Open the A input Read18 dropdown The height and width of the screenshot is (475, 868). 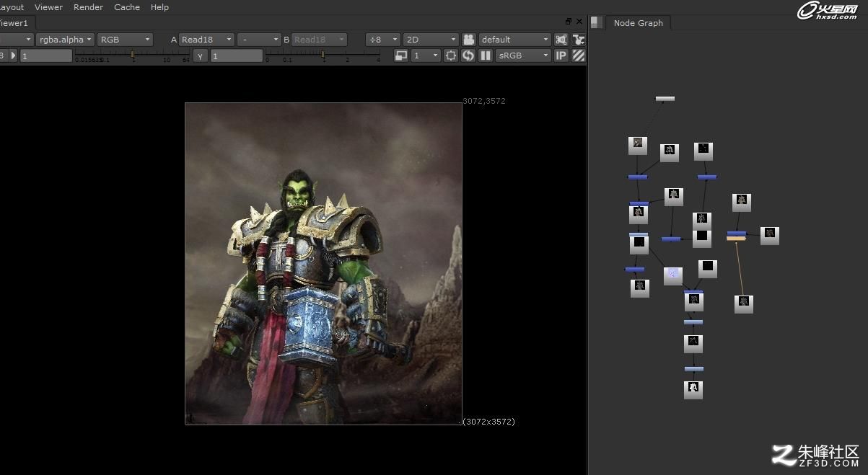pyautogui.click(x=206, y=40)
